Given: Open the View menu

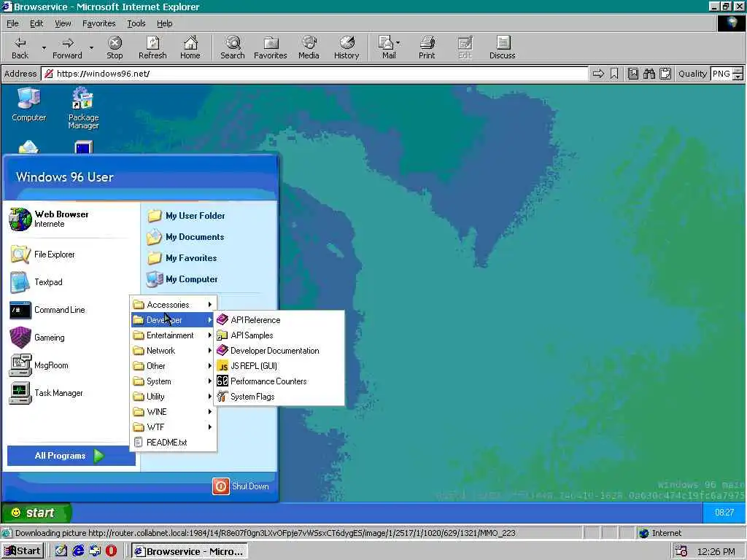Looking at the screenshot, I should (63, 23).
